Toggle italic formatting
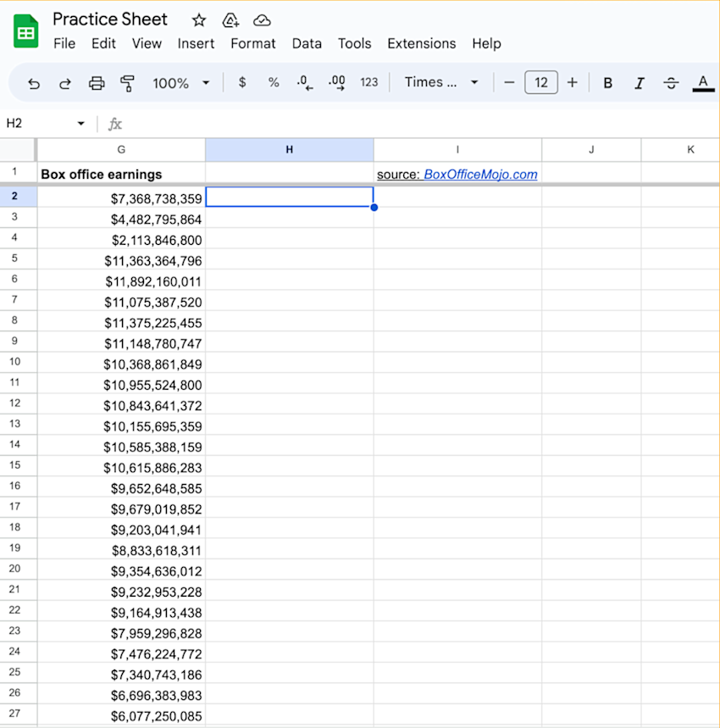Viewport: 720px width, 728px height. coord(640,82)
